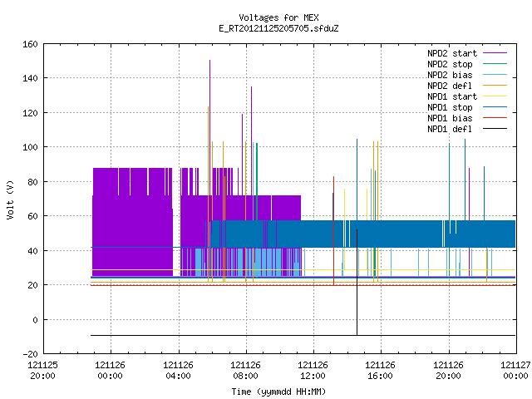Viewport: 532px width, 399px height.
Task: Select the NPD2 defl legend label
Action: (x=450, y=86)
